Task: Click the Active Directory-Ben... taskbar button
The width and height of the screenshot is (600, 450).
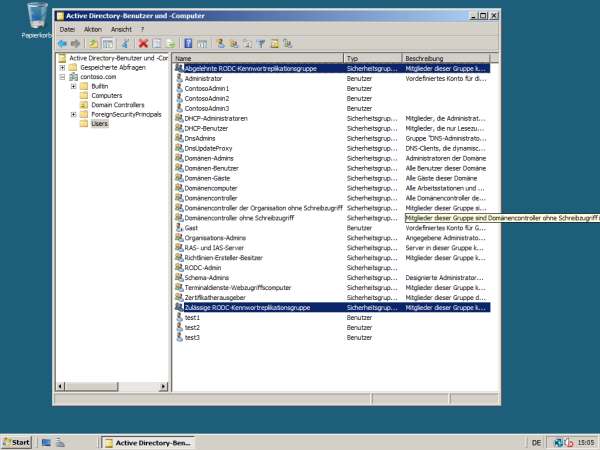Action: click(x=148, y=443)
